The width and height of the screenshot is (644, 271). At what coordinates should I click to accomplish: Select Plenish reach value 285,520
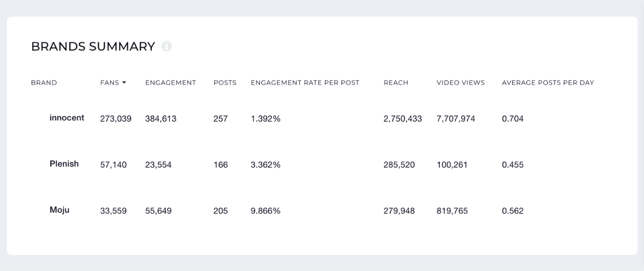(x=399, y=165)
